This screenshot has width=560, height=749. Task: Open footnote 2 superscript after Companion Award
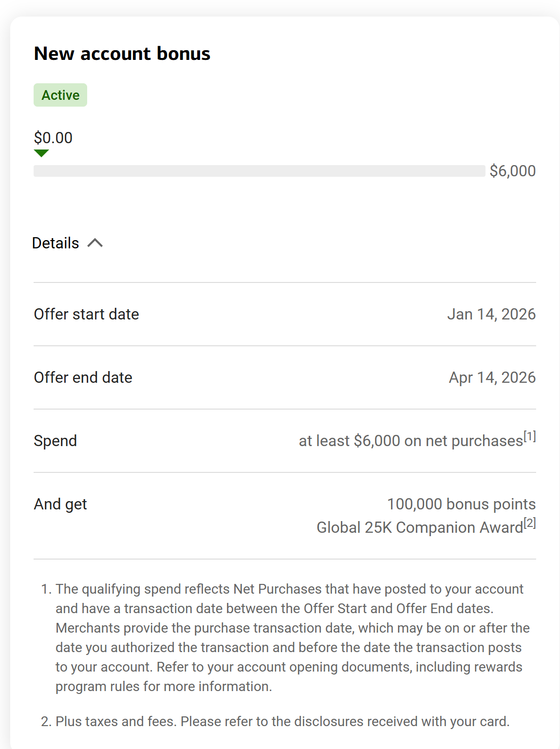pyautogui.click(x=530, y=523)
